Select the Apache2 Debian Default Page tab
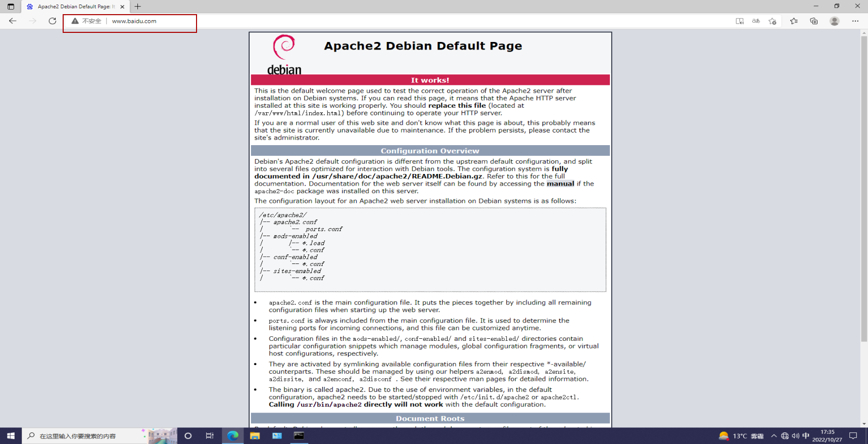868x444 pixels. tap(76, 7)
